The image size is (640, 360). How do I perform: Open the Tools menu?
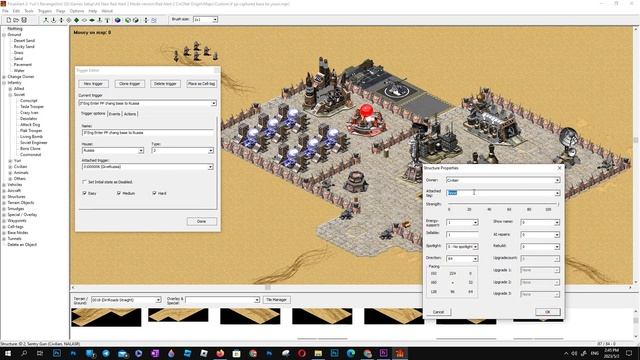click(x=29, y=11)
